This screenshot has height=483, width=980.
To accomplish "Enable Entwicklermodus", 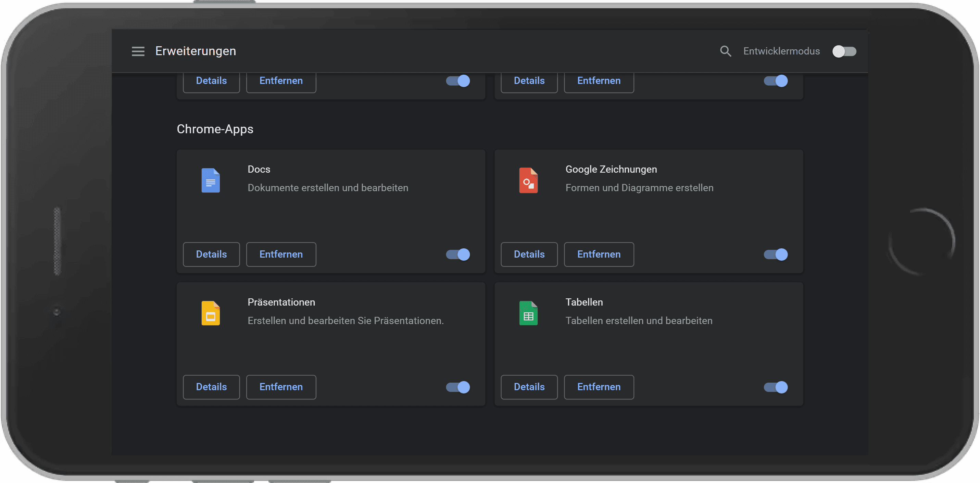I will click(844, 51).
